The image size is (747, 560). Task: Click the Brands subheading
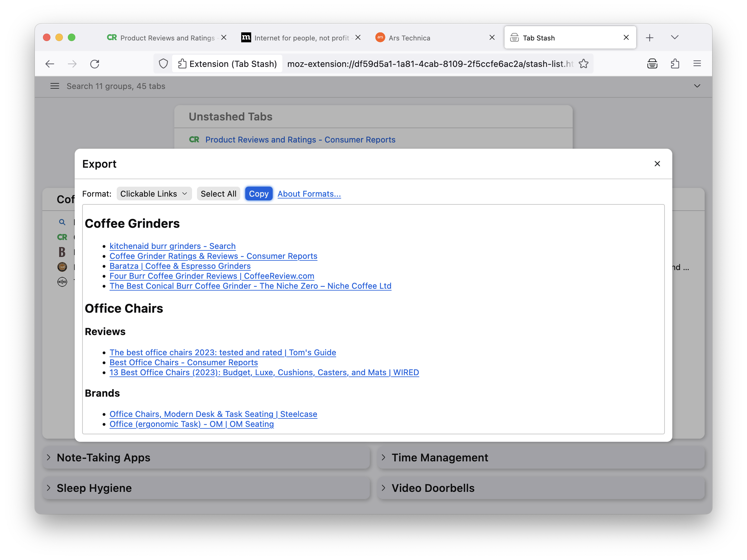coord(102,393)
